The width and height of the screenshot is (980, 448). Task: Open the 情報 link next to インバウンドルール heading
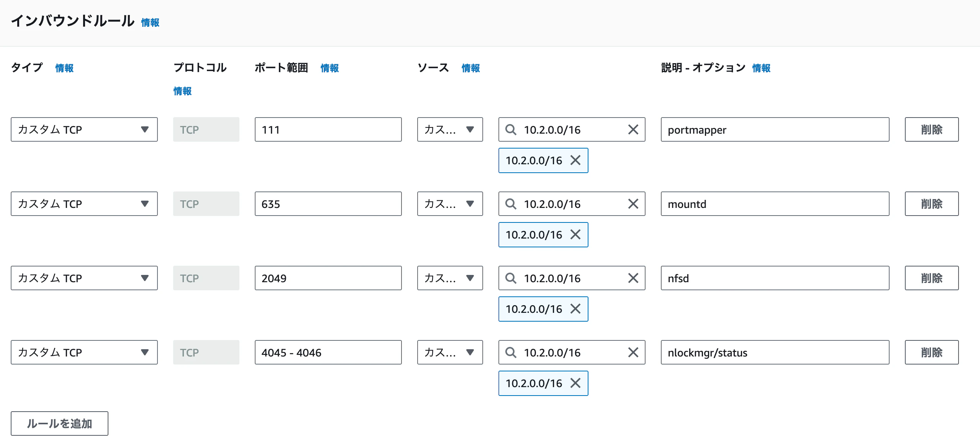pyautogui.click(x=150, y=23)
